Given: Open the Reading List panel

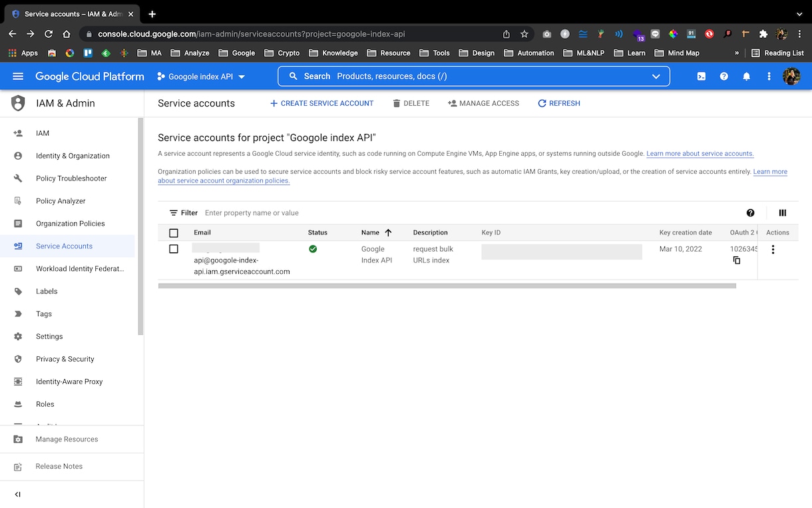Looking at the screenshot, I should (777, 53).
